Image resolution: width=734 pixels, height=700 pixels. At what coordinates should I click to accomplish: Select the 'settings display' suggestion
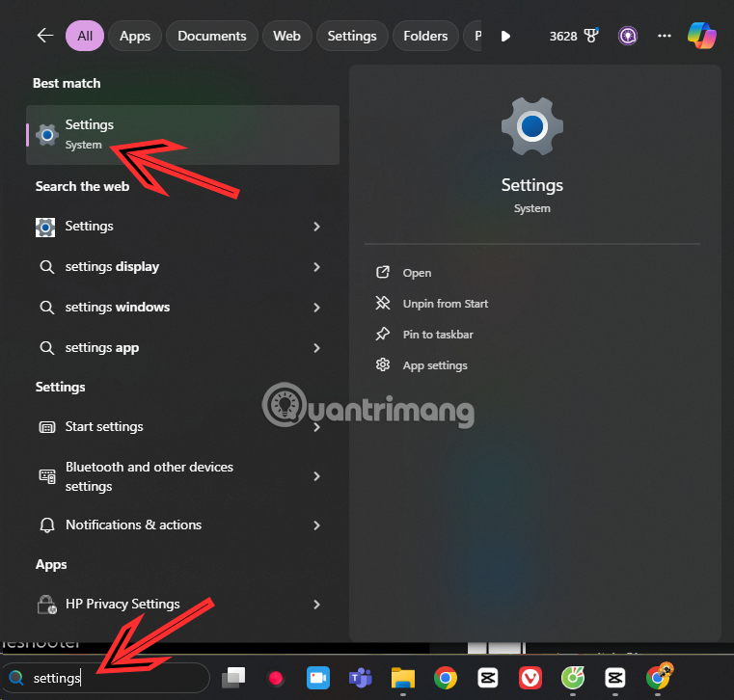tap(112, 267)
